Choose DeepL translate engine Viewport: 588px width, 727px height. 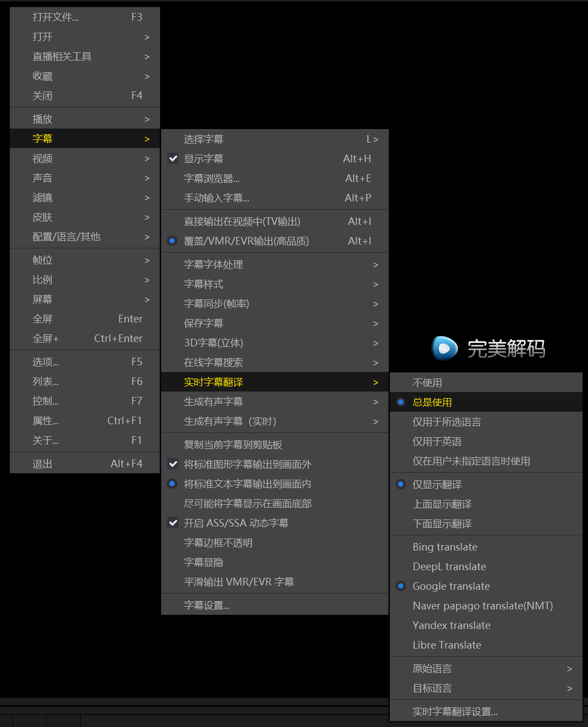[449, 567]
